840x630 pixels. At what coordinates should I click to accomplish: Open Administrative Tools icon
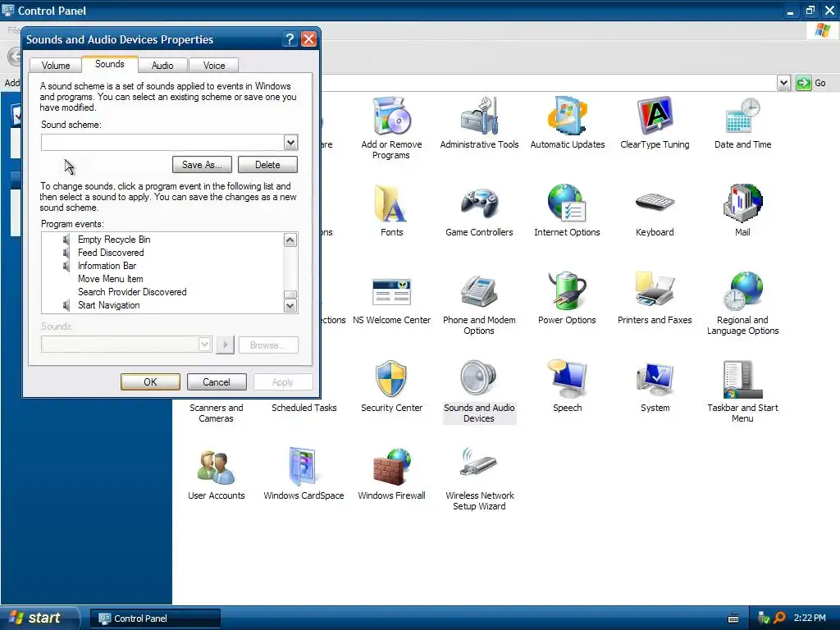point(479,116)
